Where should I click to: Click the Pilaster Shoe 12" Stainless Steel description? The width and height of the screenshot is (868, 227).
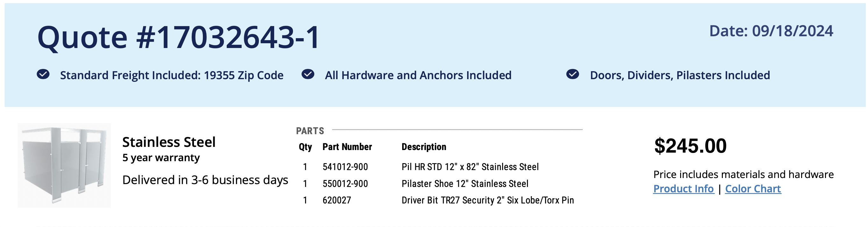[x=465, y=184]
